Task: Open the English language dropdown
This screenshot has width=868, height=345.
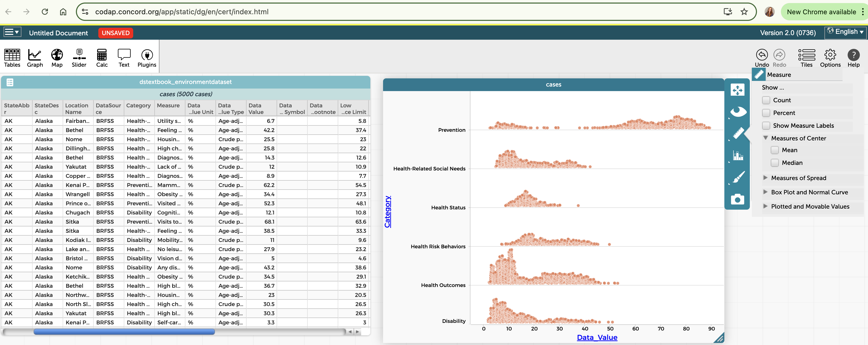Action: pos(845,32)
